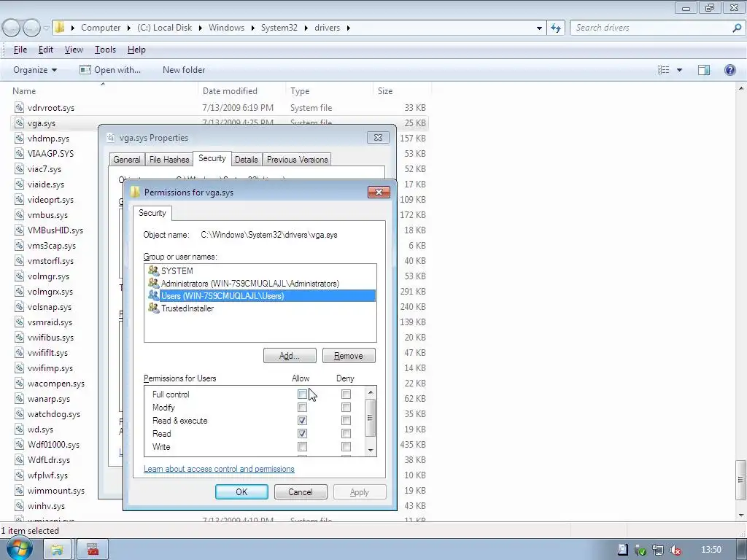Screen dimensions: 747x560
Task: Open Learn about access control link
Action: tap(219, 469)
